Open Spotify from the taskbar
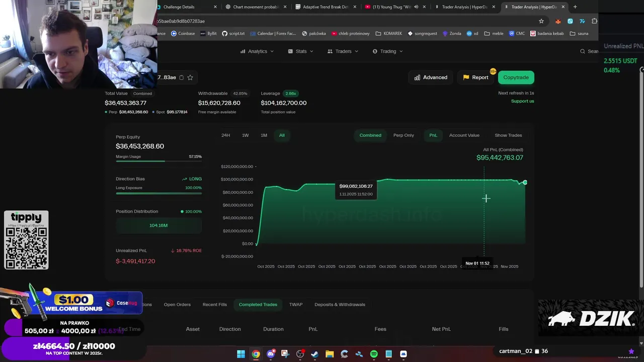 374,354
